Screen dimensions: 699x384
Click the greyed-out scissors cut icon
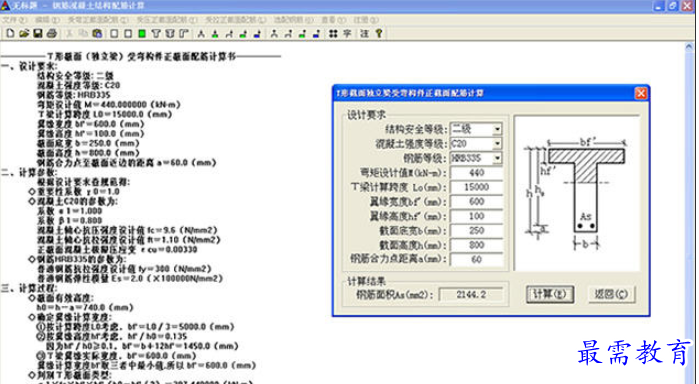(69, 33)
